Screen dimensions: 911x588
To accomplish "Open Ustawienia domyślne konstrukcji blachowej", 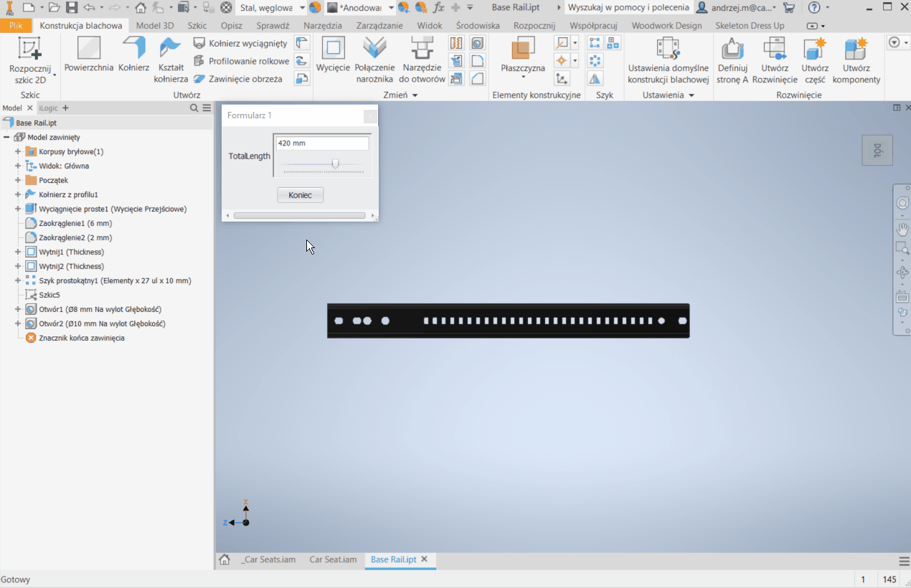I will [668, 60].
